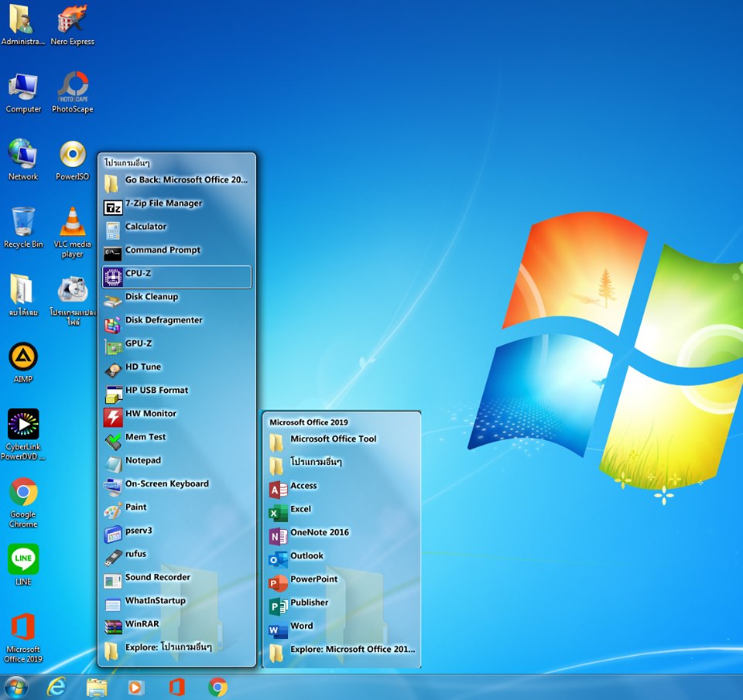Launch PhotoScape from the desktop
This screenshot has height=700, width=743.
[x=73, y=93]
